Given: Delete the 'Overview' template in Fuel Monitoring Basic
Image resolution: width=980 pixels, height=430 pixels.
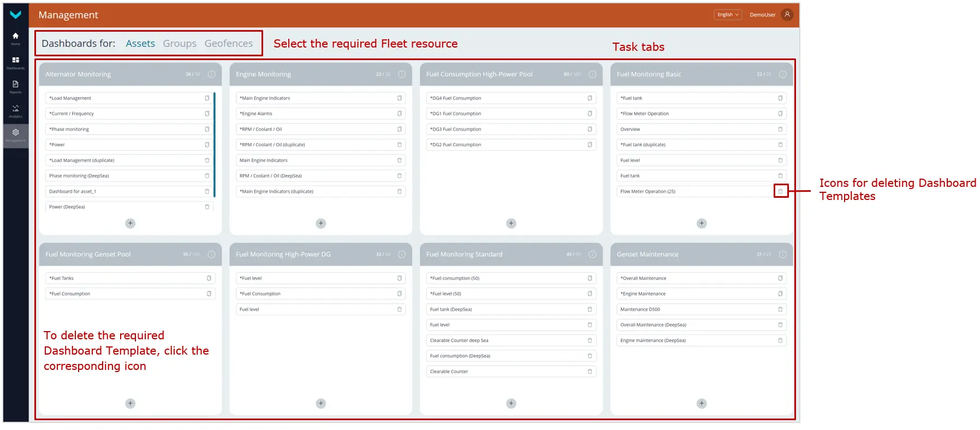Looking at the screenshot, I should (780, 129).
